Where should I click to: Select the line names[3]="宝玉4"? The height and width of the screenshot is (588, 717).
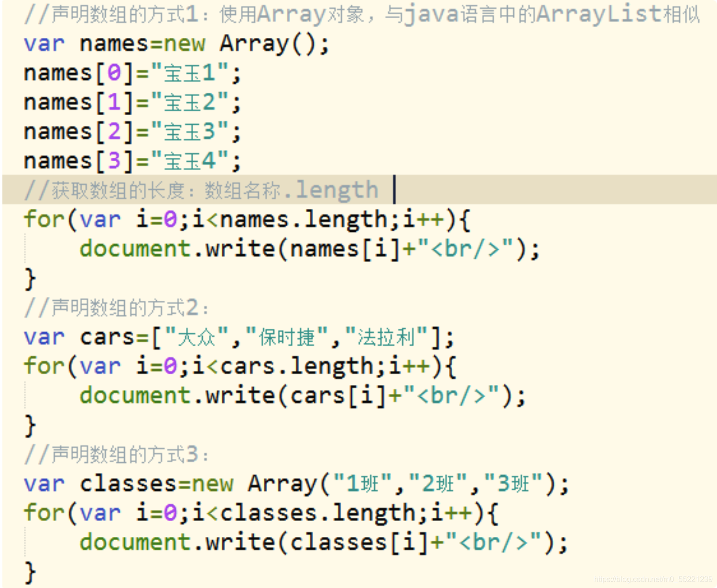(132, 161)
